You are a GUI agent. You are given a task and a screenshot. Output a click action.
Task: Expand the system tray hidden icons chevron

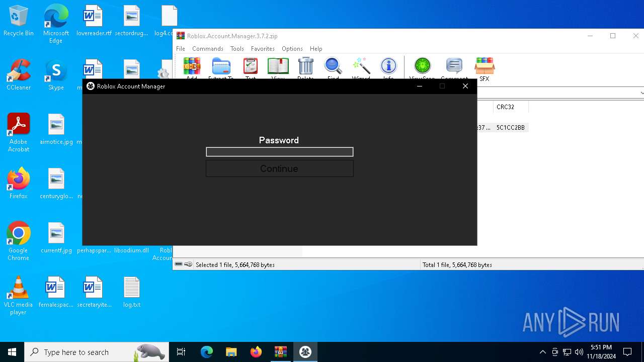[x=542, y=352]
